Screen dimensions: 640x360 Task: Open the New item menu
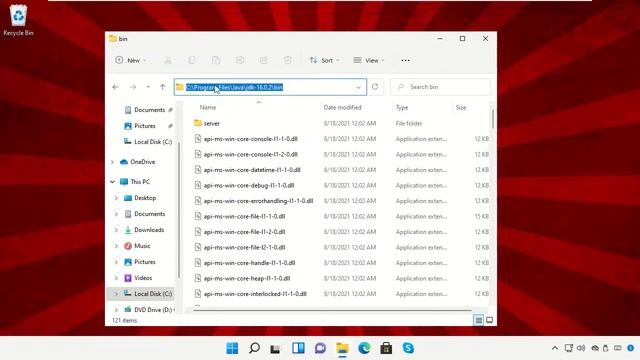(131, 60)
